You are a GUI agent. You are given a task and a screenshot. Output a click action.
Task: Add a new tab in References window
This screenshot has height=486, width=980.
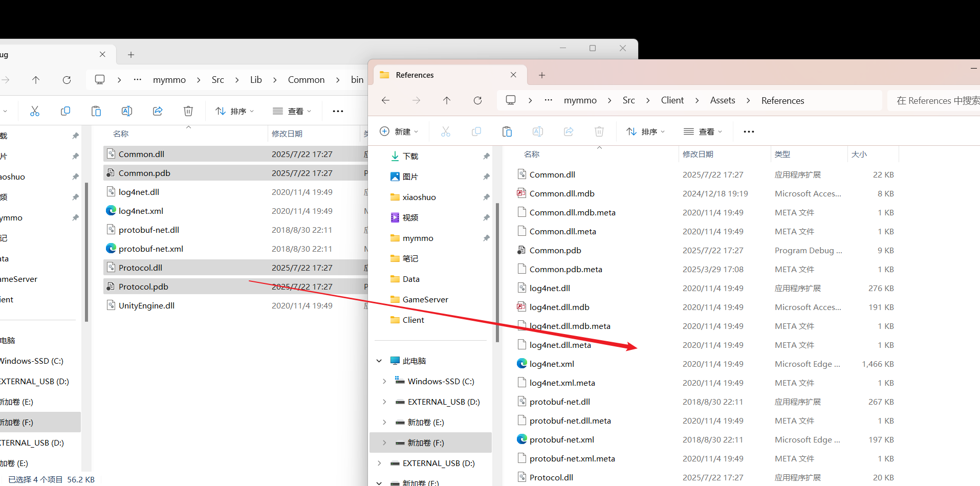pyautogui.click(x=542, y=75)
